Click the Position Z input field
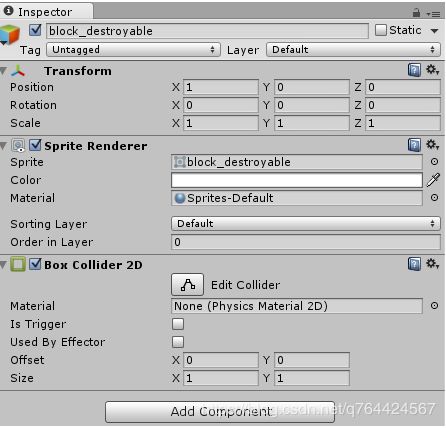Image resolution: width=446 pixels, height=428 pixels. point(403,87)
